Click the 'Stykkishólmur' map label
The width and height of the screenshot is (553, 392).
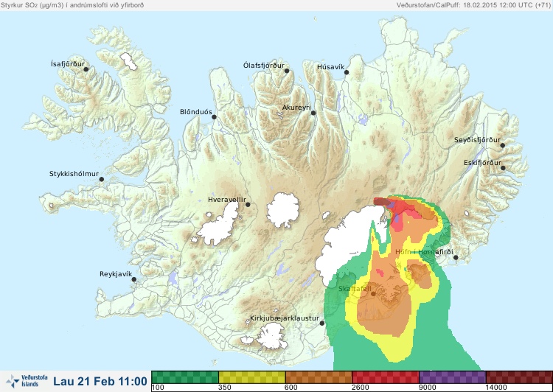point(74,174)
